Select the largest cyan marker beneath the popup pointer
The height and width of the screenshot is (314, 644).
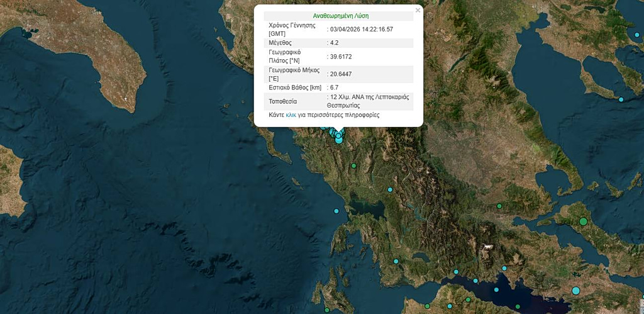pyautogui.click(x=339, y=140)
